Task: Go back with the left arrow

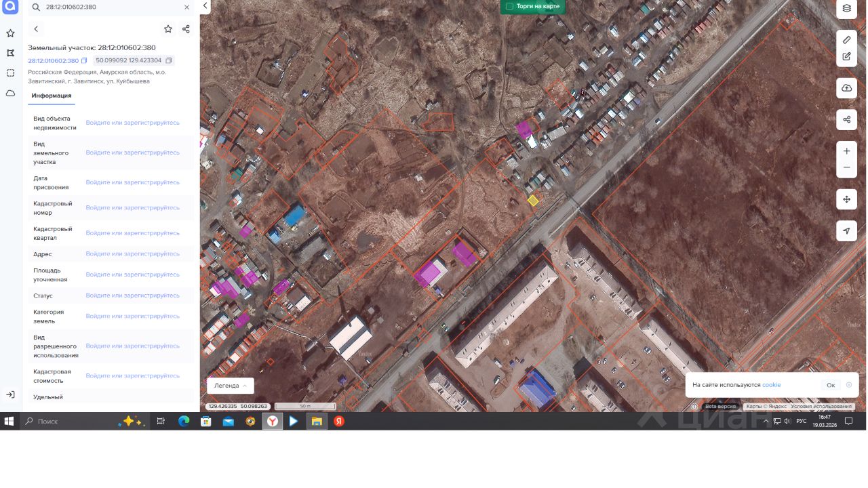Action: point(36,29)
